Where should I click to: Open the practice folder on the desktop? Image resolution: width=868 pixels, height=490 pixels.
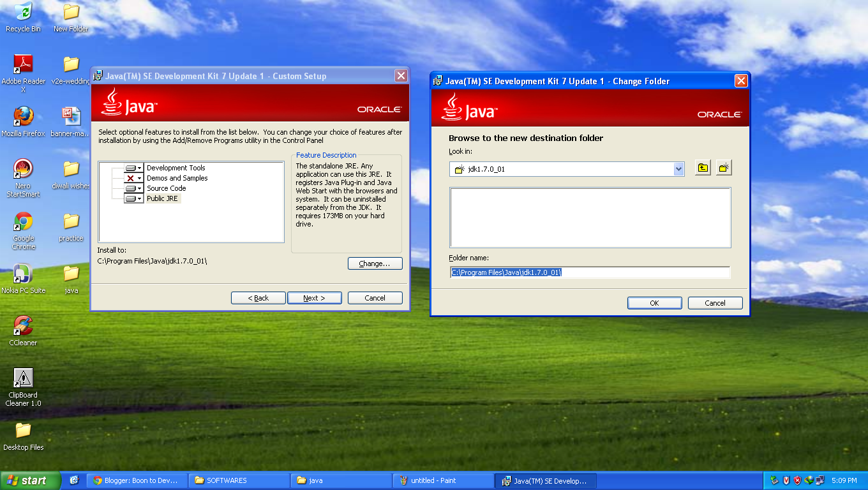click(x=71, y=226)
